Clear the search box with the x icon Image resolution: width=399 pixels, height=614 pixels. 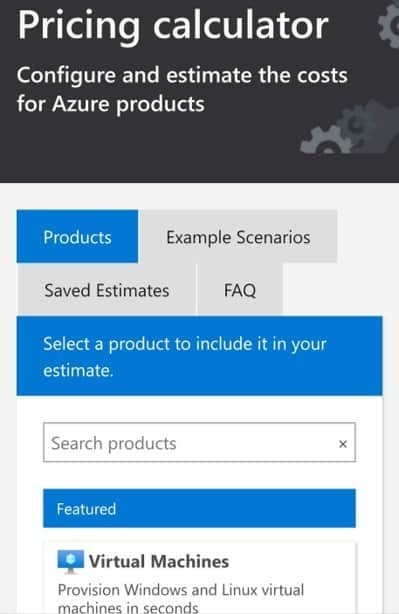click(x=343, y=444)
